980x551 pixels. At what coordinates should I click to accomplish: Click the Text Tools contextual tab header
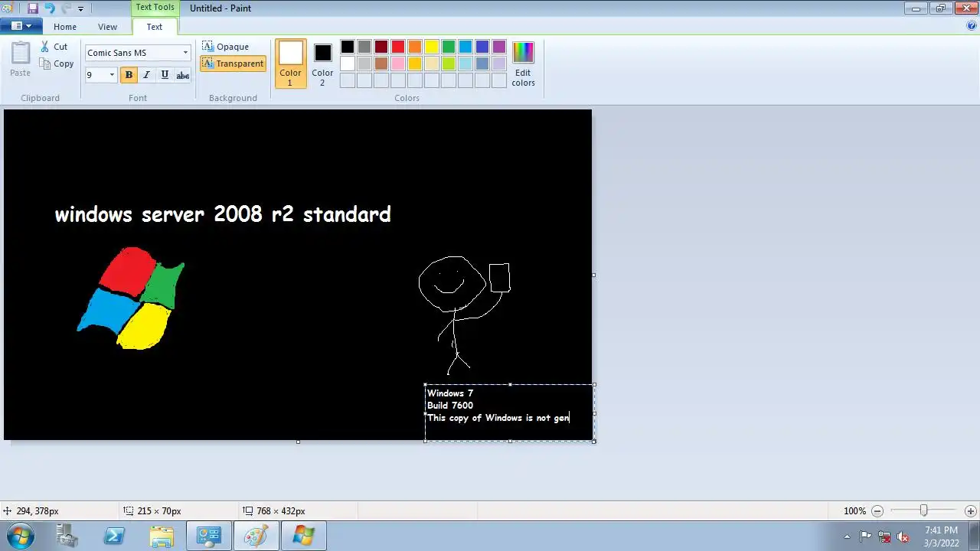coord(155,8)
